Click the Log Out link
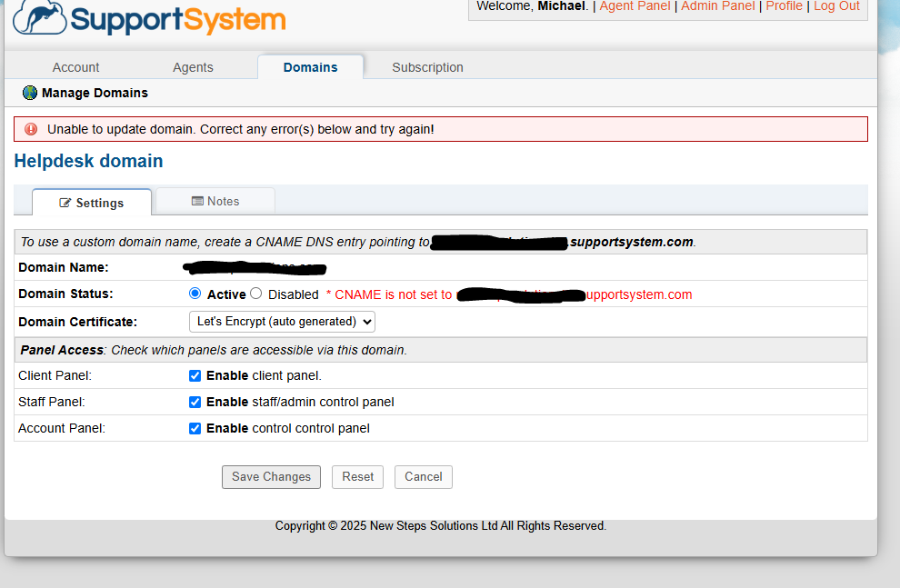This screenshot has height=588, width=900. coord(836,6)
